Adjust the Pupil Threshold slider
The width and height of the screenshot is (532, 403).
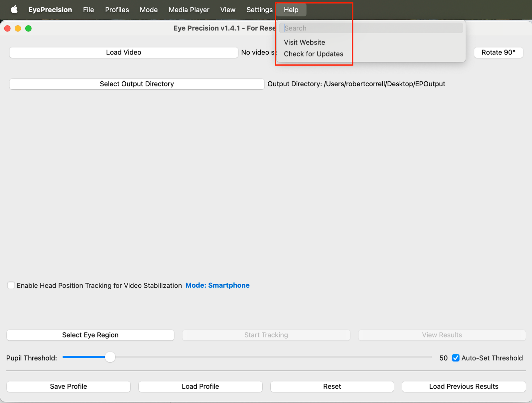click(x=110, y=357)
